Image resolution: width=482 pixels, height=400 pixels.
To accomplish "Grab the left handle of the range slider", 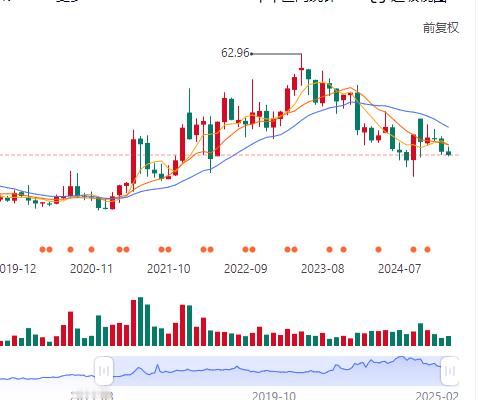I will point(104,371).
